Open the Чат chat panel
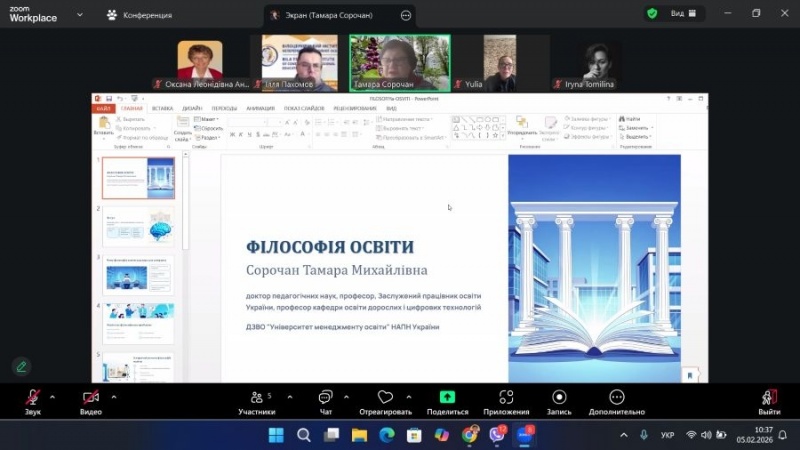The width and height of the screenshot is (800, 450). point(325,398)
